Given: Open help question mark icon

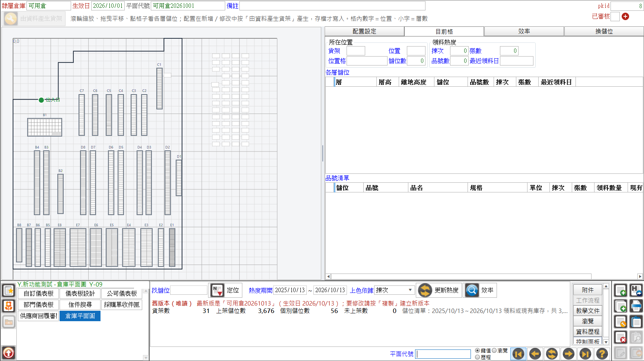Looking at the screenshot, I should [602, 354].
